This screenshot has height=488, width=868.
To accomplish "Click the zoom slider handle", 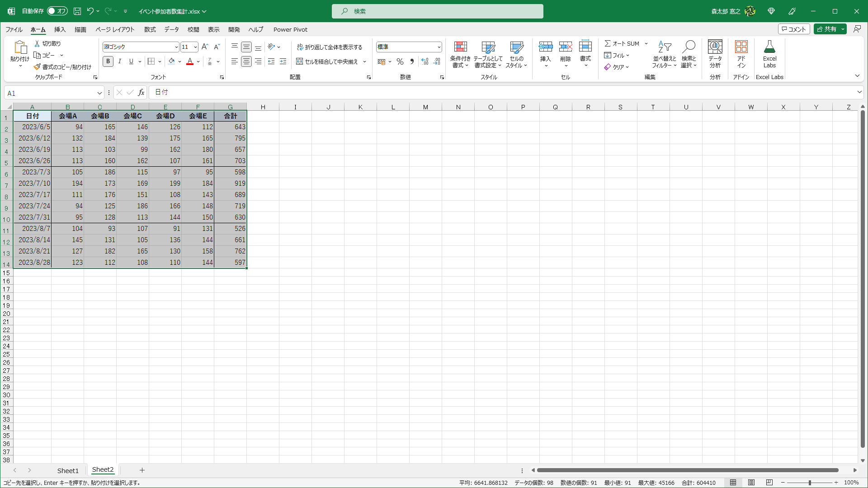I will point(809,483).
